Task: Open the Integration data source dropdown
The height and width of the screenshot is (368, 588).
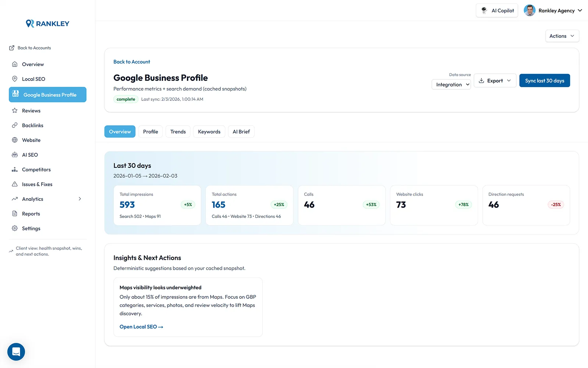Action: 451,84
